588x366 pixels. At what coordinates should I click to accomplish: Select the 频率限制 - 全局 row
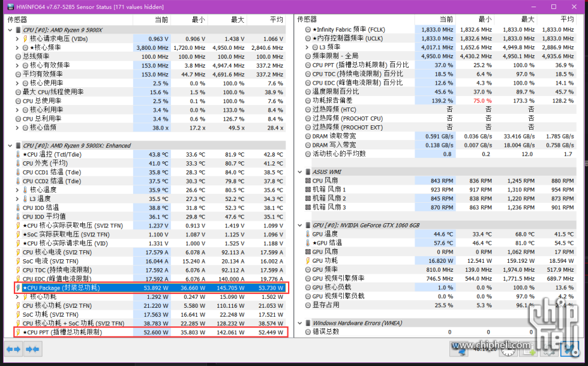[x=440, y=56]
